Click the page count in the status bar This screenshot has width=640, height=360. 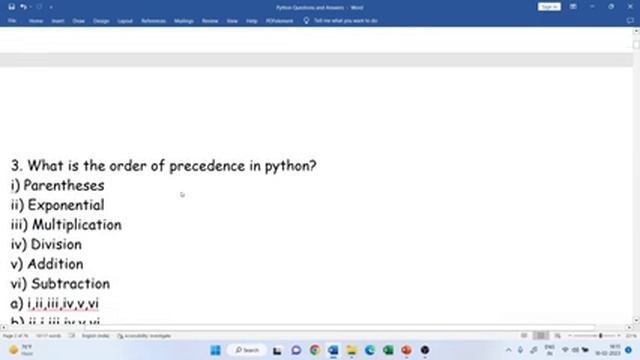click(x=15, y=336)
